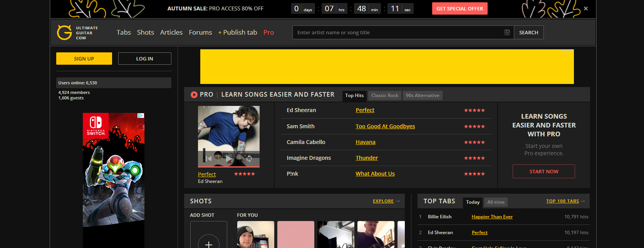
Task: Click star rating for Too Good At Goodbyes
Action: point(475,126)
